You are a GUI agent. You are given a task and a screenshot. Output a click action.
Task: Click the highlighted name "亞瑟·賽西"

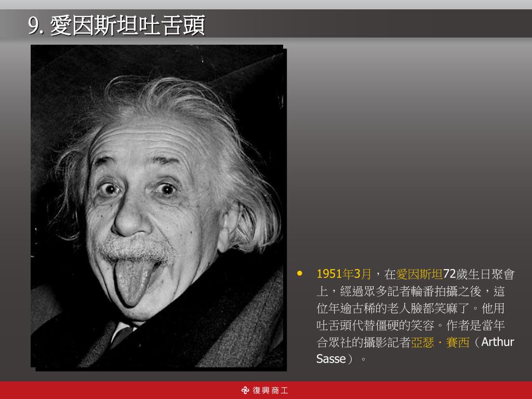coord(440,342)
